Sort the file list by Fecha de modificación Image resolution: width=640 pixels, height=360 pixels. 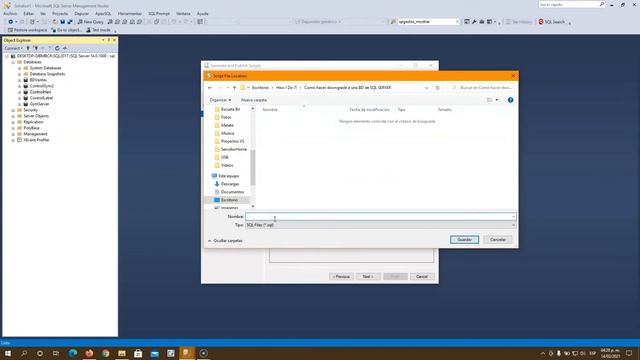tap(369, 110)
